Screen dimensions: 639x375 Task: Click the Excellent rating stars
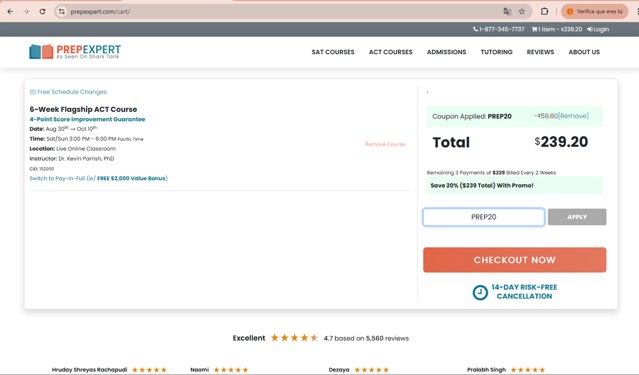(x=294, y=338)
